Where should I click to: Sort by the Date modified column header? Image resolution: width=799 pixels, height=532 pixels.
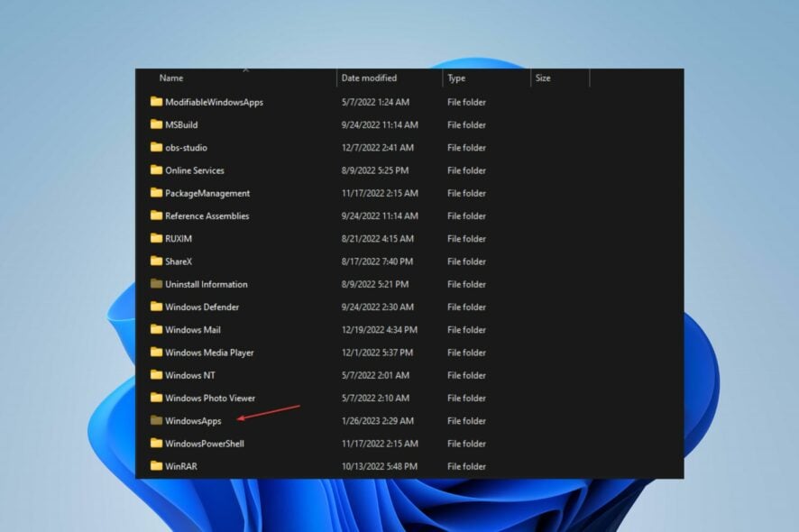point(369,78)
